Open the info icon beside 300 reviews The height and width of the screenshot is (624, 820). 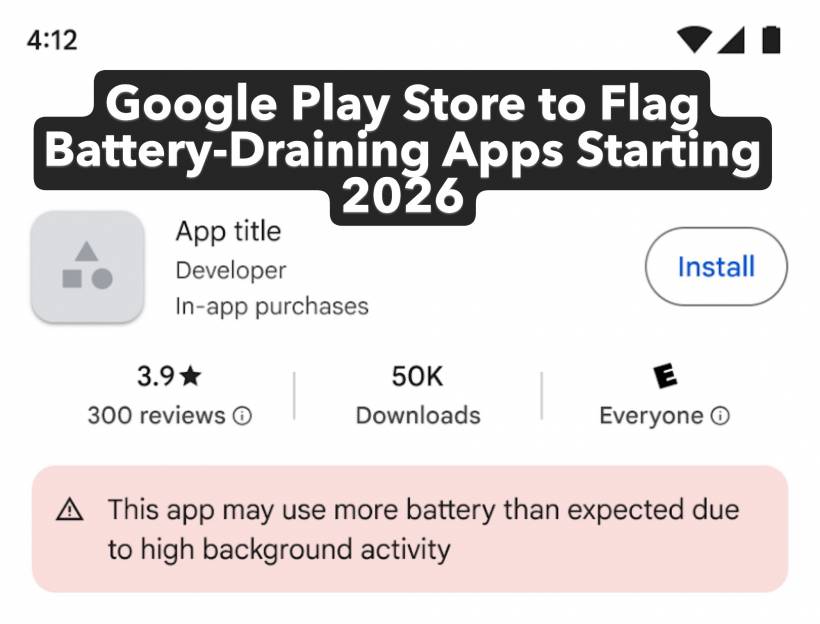242,415
